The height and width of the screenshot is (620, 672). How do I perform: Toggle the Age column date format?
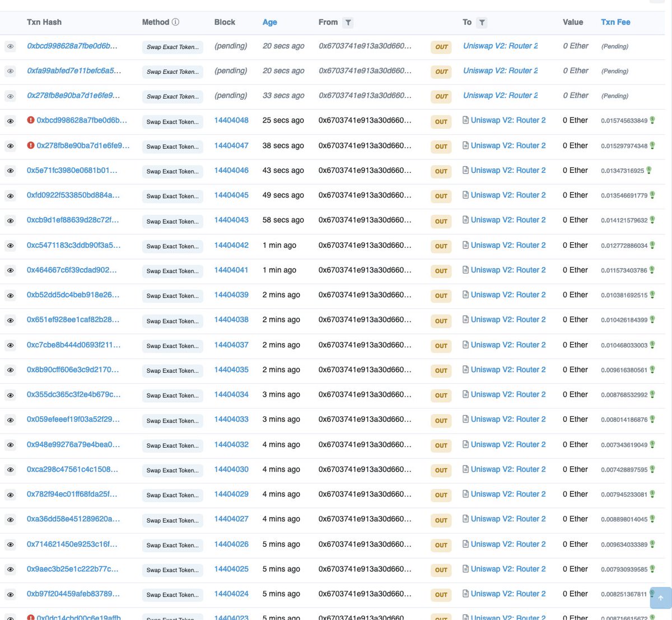pos(270,22)
